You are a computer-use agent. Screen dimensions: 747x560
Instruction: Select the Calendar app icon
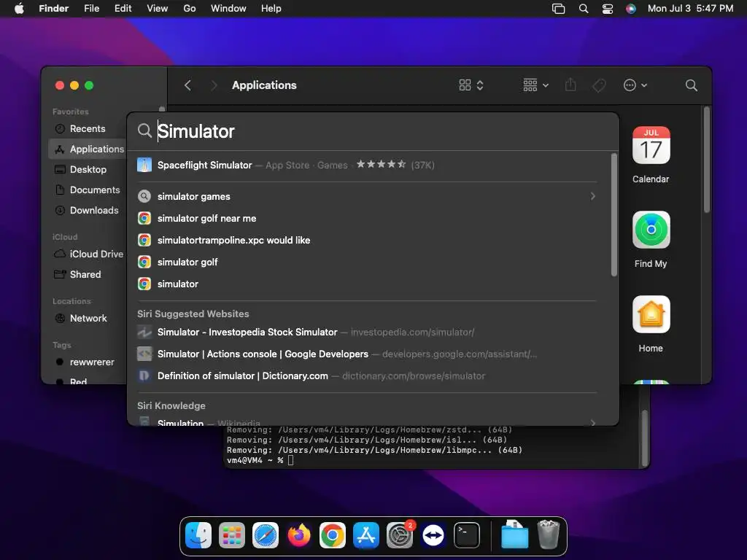(651, 145)
